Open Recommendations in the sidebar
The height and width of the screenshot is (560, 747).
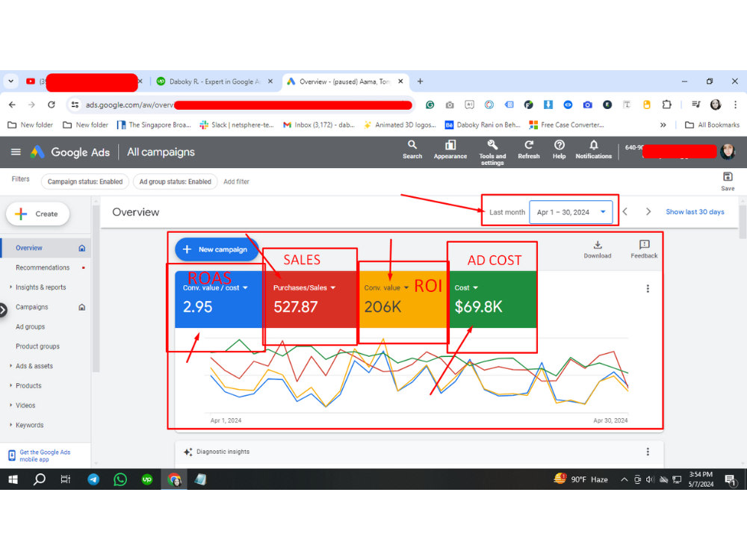43,267
